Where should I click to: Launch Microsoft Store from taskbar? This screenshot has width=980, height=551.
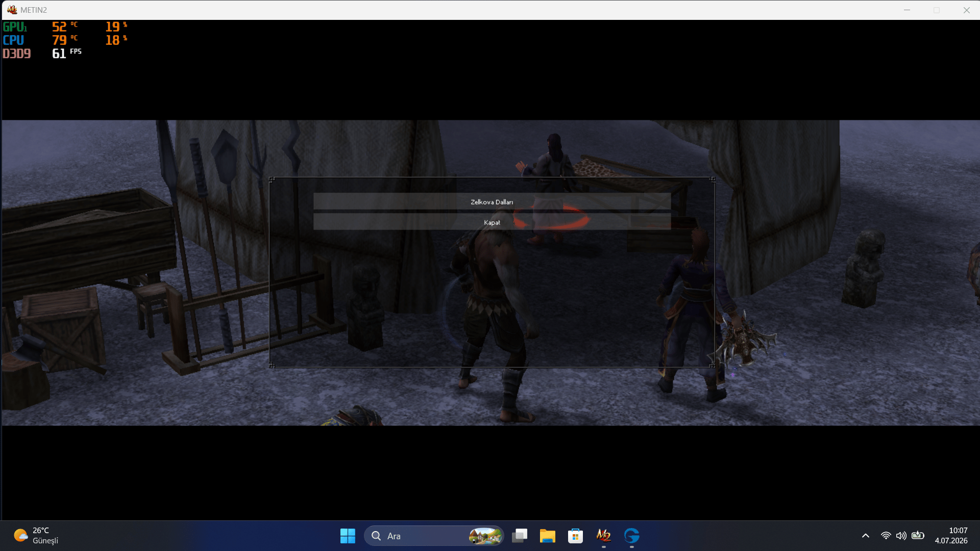[x=575, y=536]
